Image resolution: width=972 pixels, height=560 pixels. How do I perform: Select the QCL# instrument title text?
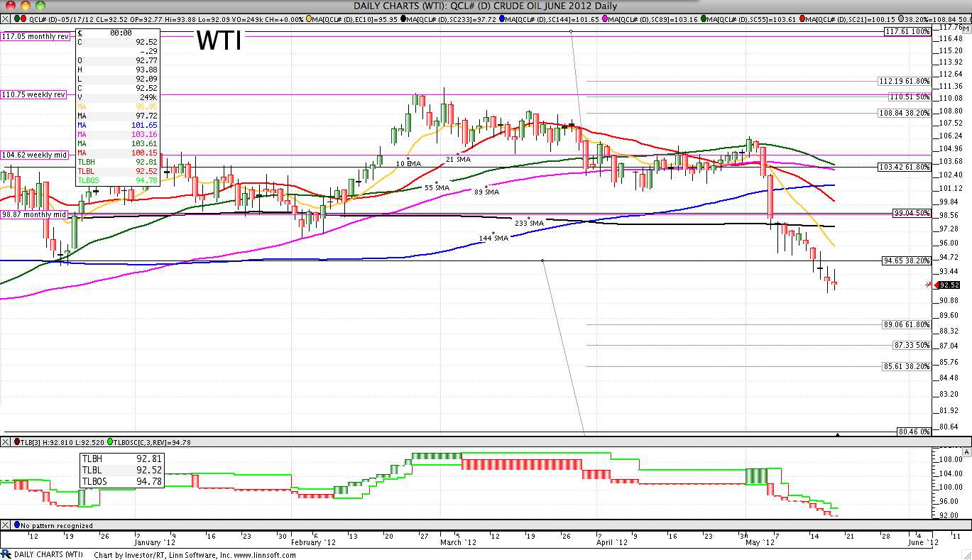168,19
